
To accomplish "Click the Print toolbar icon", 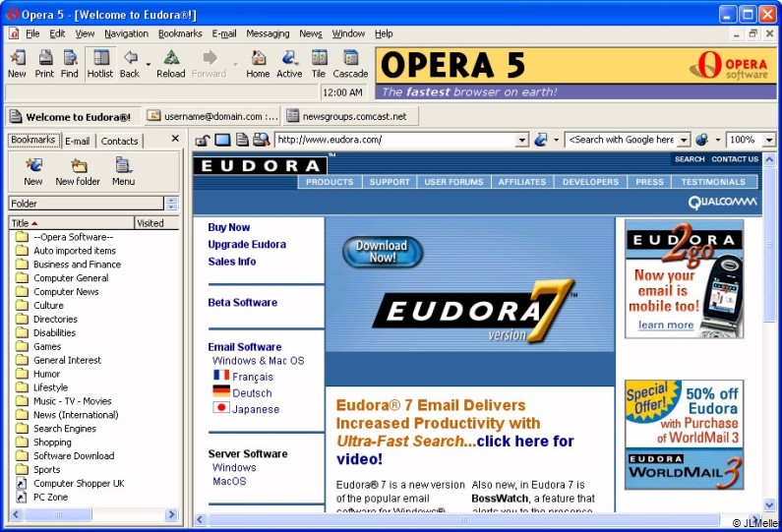I will (x=44, y=64).
